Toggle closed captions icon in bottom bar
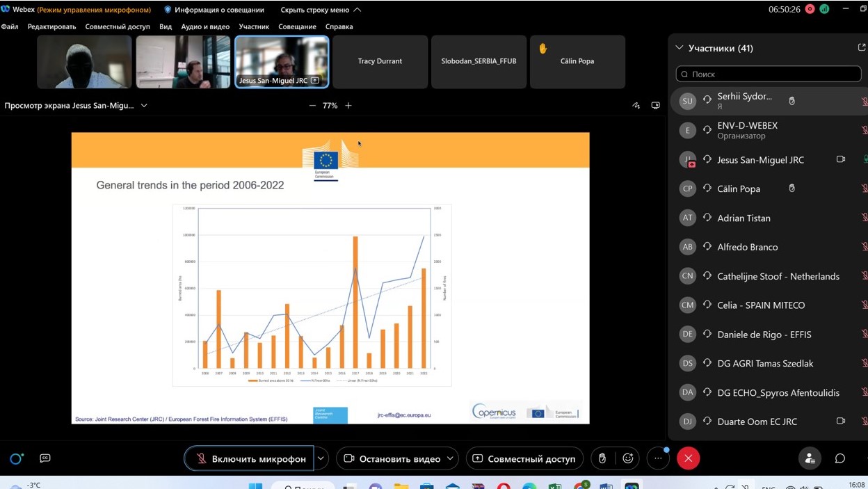Screen dimensions: 868x489 (x=45, y=458)
